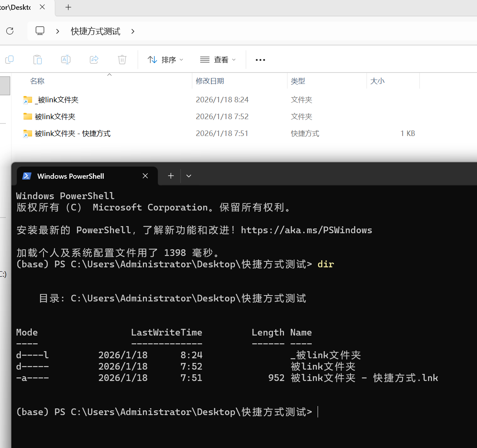Open the terminal profiles dropdown arrow
The image size is (477, 448).
pyautogui.click(x=189, y=176)
